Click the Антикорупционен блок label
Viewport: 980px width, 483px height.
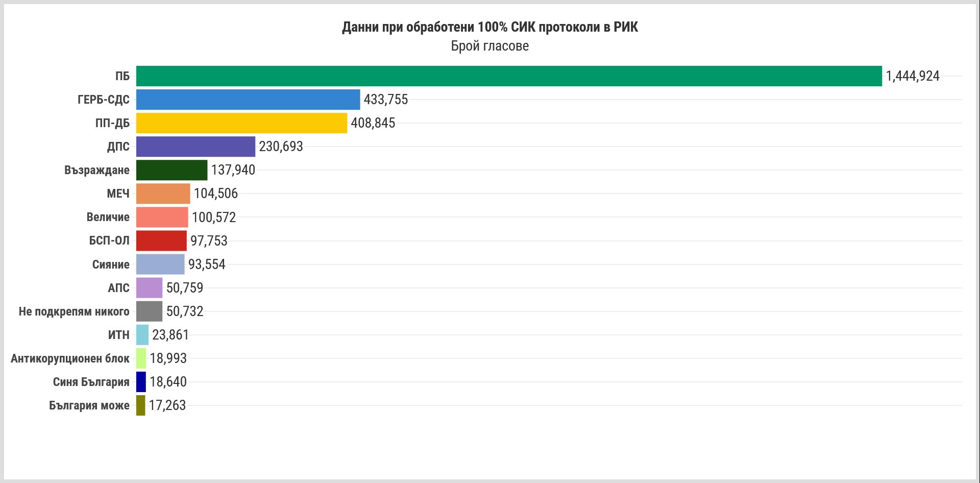point(70,358)
